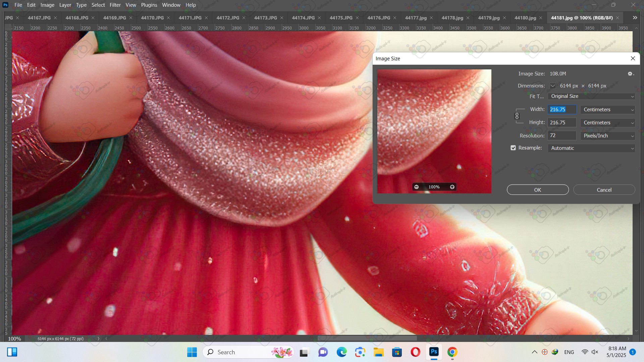
Task: Open the network Wi-Fi tray icon
Action: 585,352
